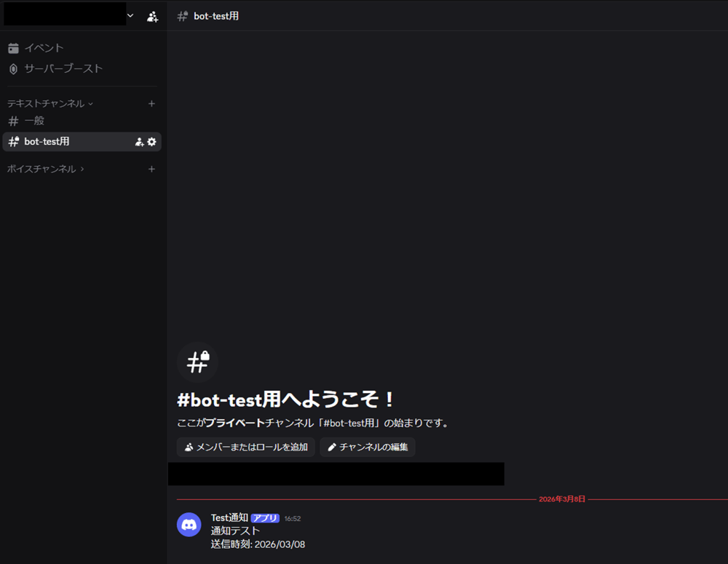Image resolution: width=728 pixels, height=564 pixels.
Task: Click the メンバーまたはロールを追加 button
Action: click(245, 447)
